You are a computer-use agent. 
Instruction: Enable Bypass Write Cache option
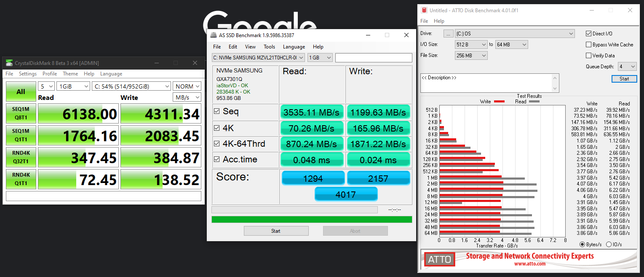(589, 45)
